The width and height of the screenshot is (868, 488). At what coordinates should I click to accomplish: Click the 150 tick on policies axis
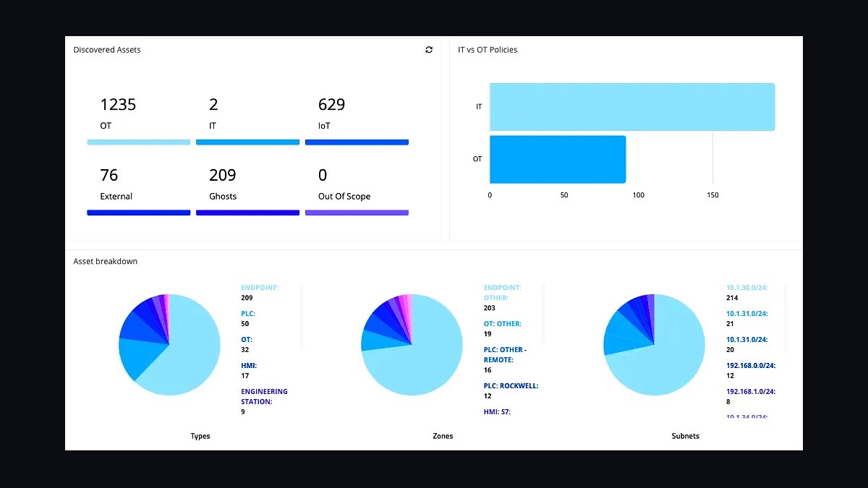point(712,195)
